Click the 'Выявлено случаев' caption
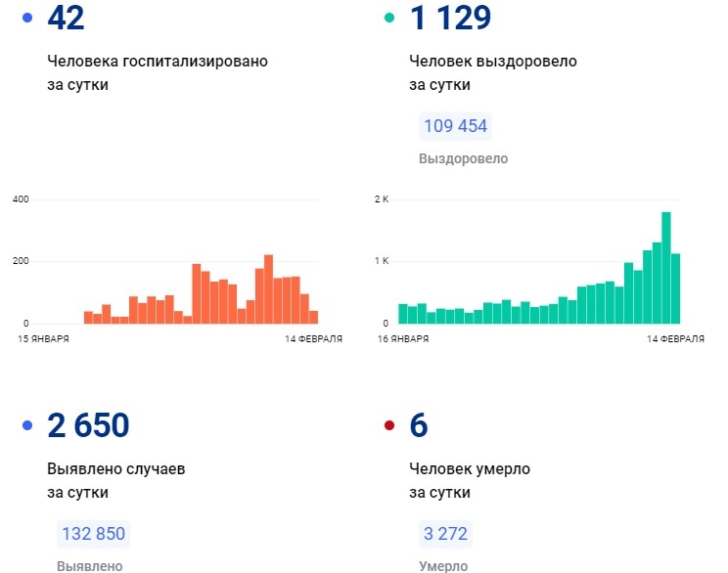 [x=116, y=468]
